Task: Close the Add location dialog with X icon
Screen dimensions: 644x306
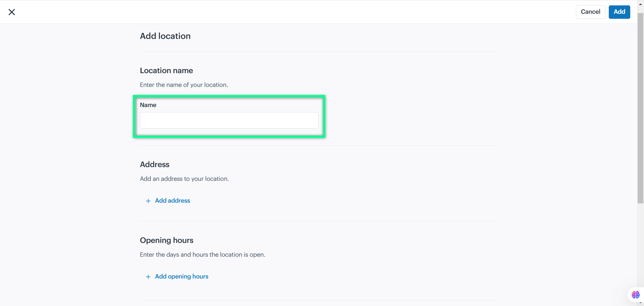Action: (x=12, y=12)
